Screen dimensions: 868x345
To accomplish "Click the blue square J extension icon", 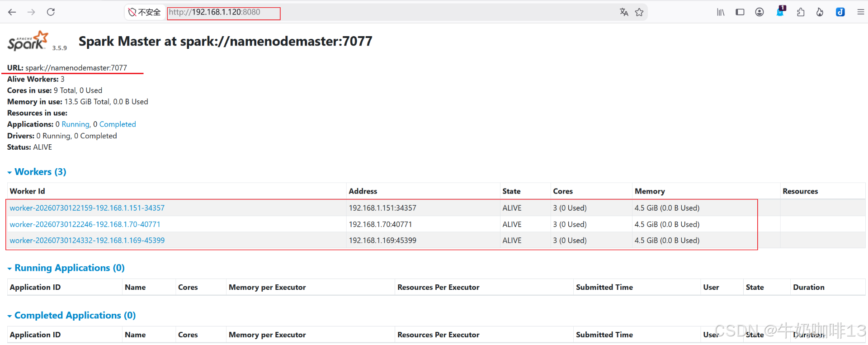I will pos(840,12).
